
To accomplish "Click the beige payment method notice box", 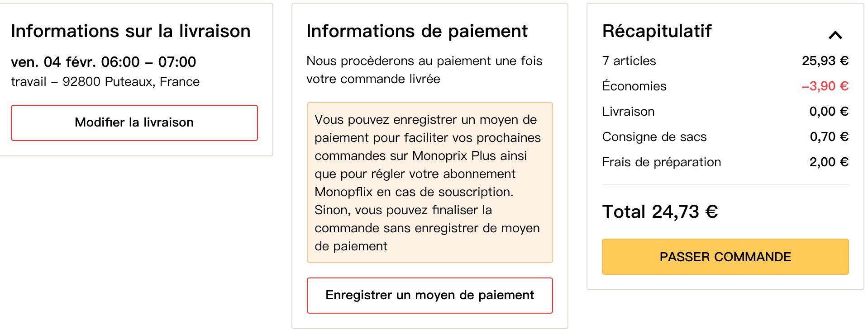I will (429, 183).
